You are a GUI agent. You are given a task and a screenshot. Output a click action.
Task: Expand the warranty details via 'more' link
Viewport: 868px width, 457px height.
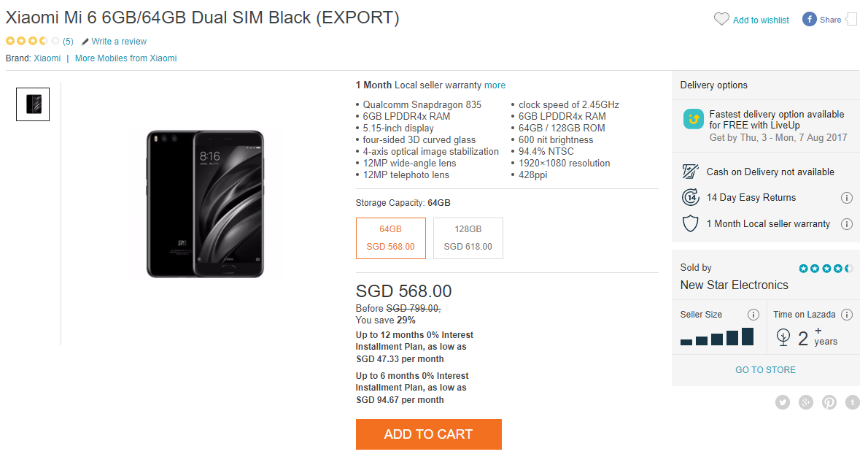coord(495,85)
